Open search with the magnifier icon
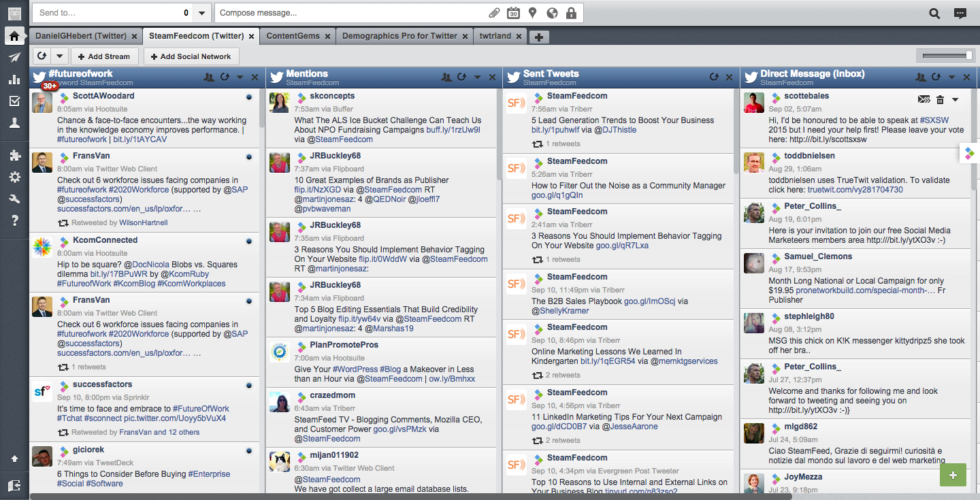Screen dimensions: 980x500 [934, 13]
